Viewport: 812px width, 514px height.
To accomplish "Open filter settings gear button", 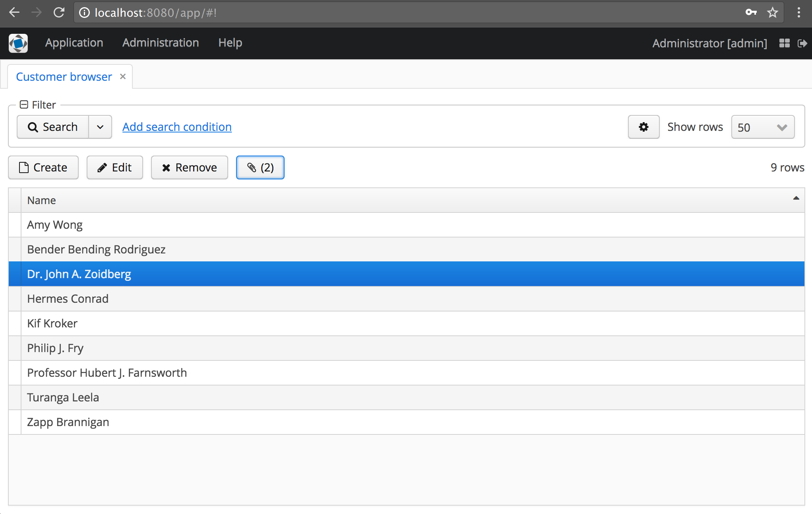I will click(643, 127).
